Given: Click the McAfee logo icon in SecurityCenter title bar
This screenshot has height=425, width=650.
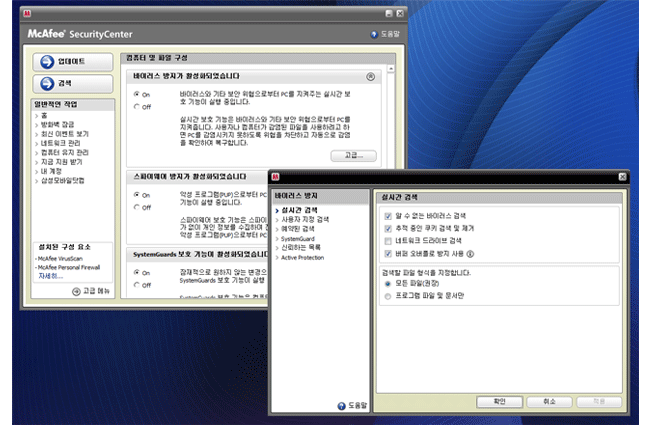Looking at the screenshot, I should click(x=27, y=14).
